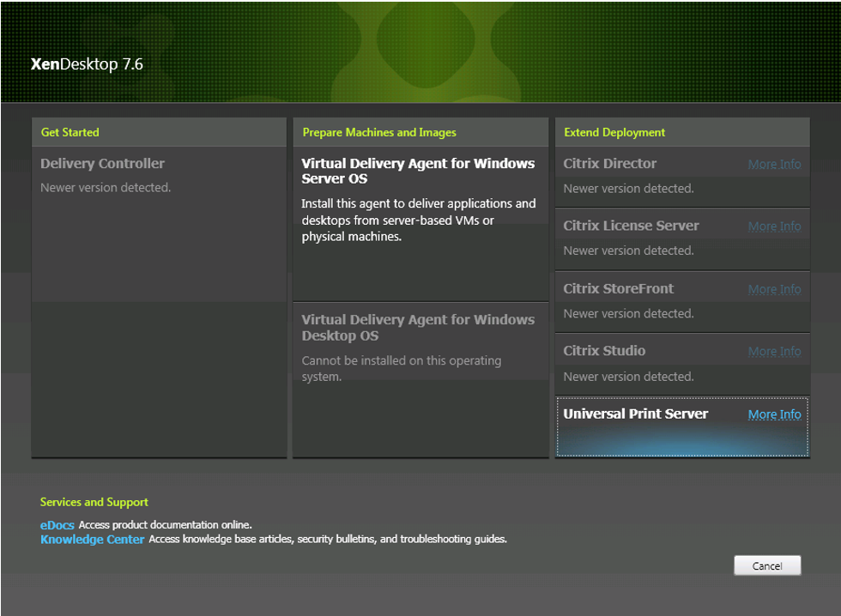Open the eDocs product documentation link
This screenshot has width=841, height=616.
click(x=57, y=524)
